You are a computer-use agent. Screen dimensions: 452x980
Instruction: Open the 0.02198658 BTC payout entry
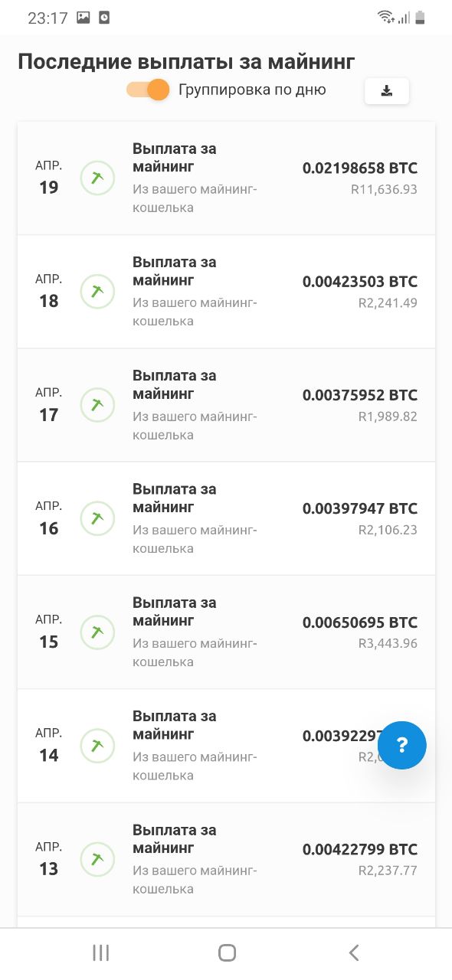coord(226,178)
